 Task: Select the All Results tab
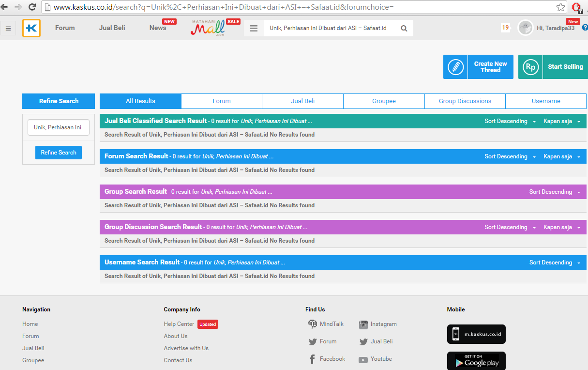tap(140, 101)
